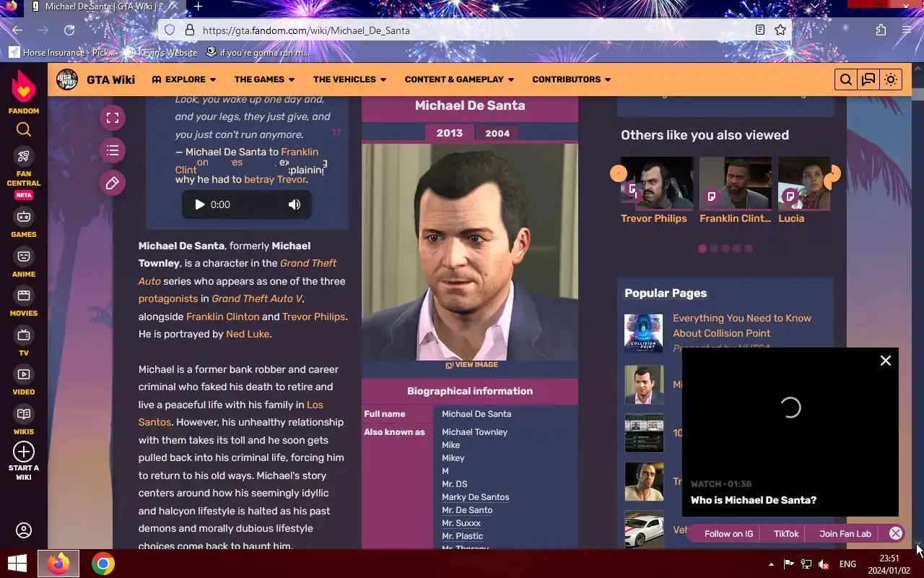Click the taskbar volume icon
Viewport: 924px width, 578px height.
pos(824,564)
